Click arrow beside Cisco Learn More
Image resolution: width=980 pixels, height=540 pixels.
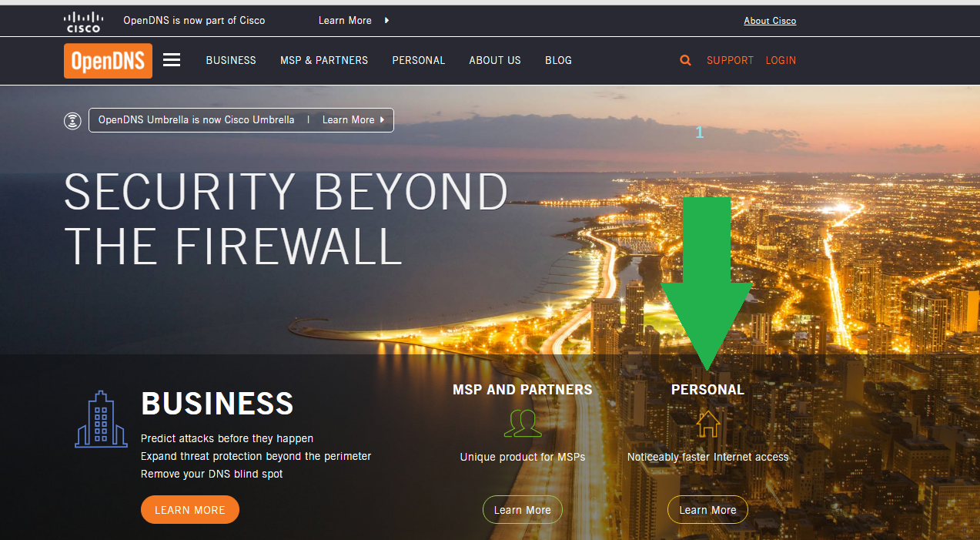[386, 20]
